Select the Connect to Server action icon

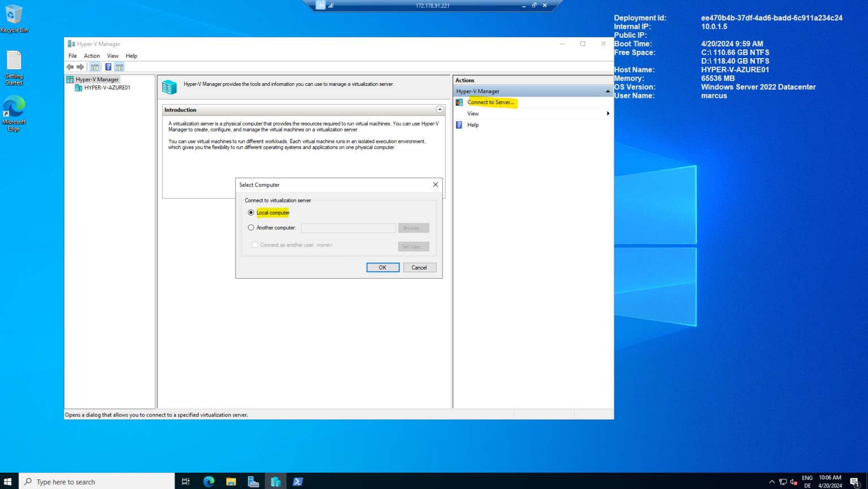click(x=459, y=102)
